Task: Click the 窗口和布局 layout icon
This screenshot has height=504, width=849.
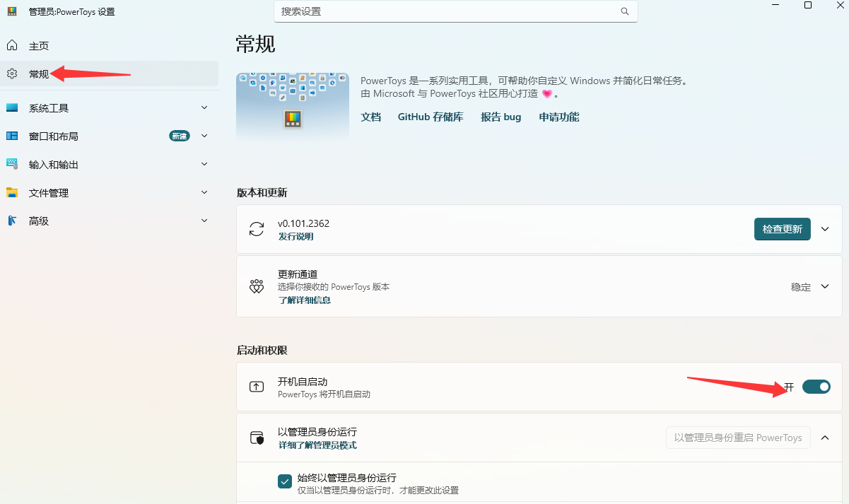Action: 12,136
